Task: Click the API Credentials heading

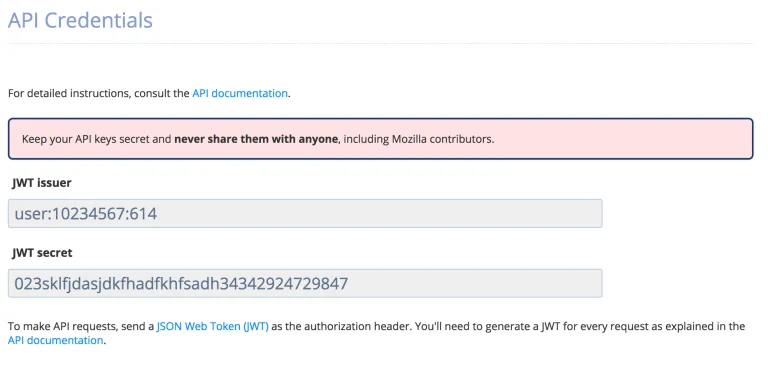Action: pos(80,21)
